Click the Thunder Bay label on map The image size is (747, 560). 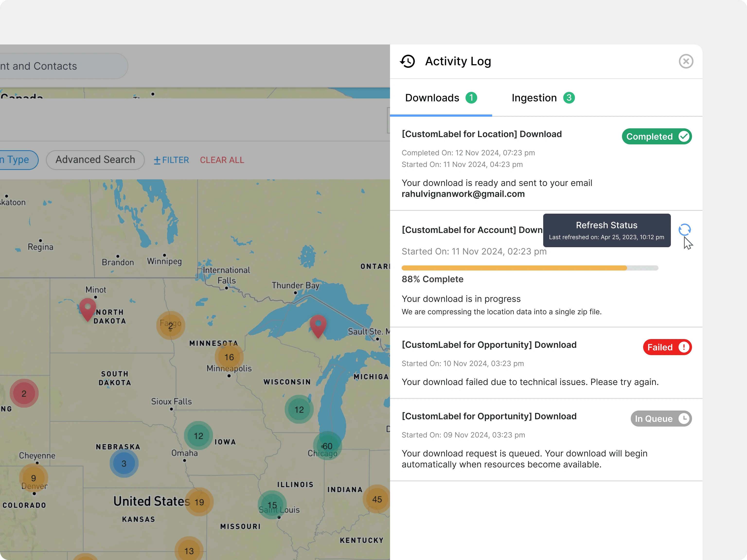[x=295, y=285]
